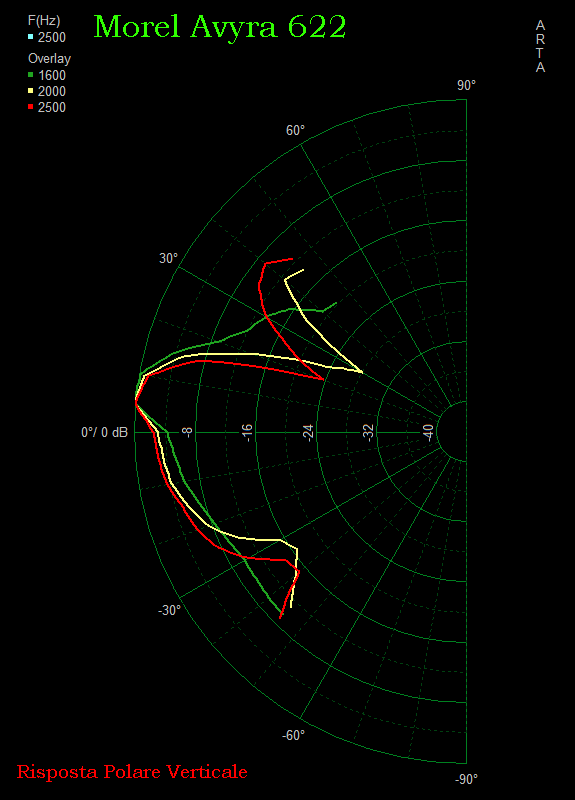Click the 0°/ 0 dB axis label

(105, 433)
